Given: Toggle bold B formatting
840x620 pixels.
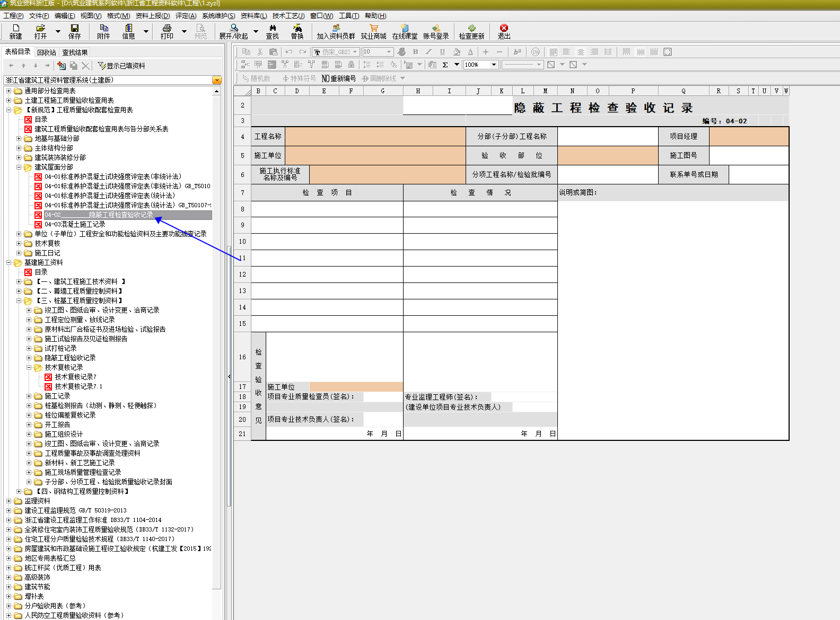Looking at the screenshot, I should [x=415, y=52].
